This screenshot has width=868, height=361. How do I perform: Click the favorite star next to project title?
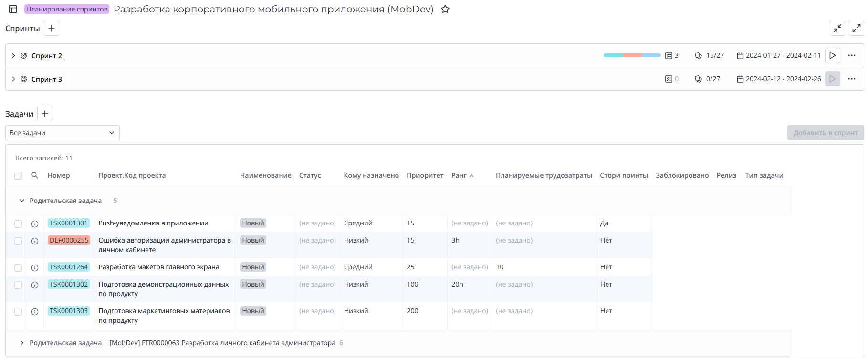click(445, 9)
